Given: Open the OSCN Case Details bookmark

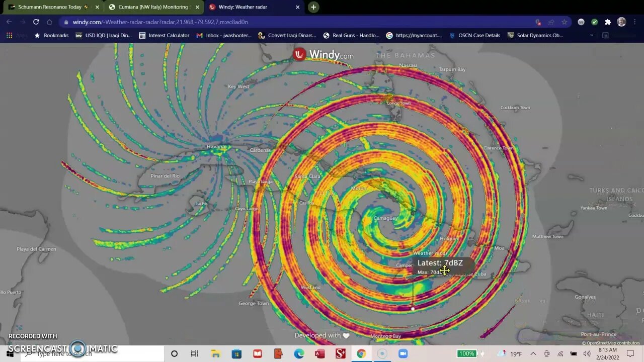Looking at the screenshot, I should pyautogui.click(x=475, y=36).
